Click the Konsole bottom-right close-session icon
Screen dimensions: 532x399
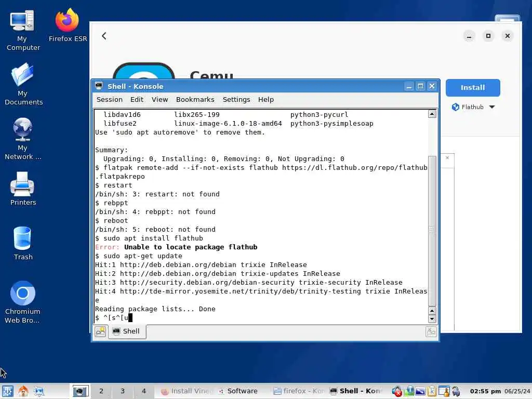431,331
